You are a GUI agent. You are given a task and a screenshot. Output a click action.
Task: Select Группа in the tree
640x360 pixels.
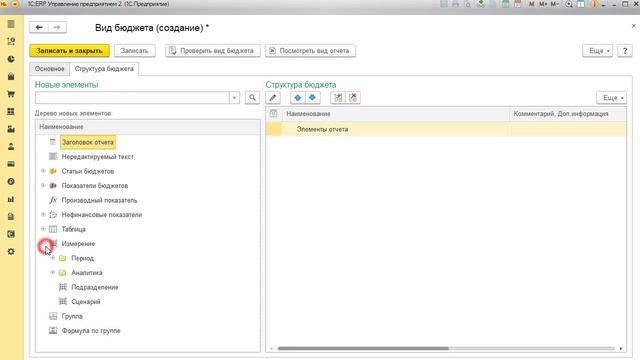coord(72,316)
